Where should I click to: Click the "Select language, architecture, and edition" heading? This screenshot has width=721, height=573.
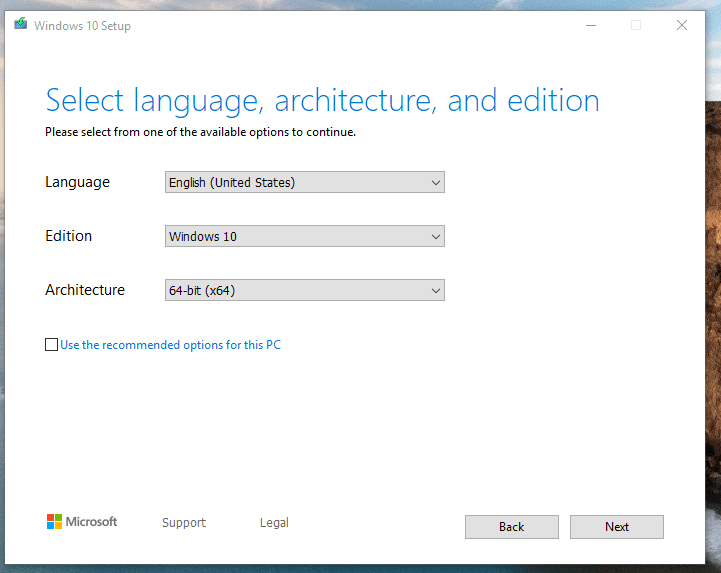tap(322, 100)
